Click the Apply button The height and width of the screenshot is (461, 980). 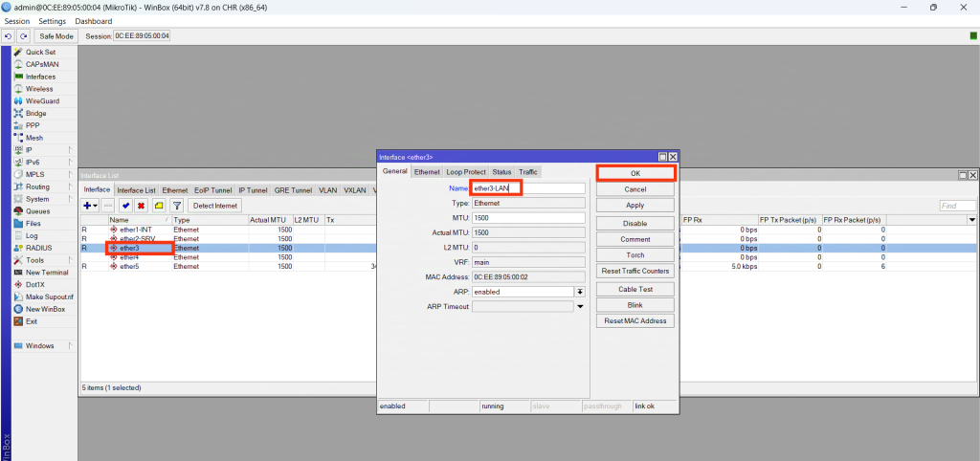click(x=635, y=206)
